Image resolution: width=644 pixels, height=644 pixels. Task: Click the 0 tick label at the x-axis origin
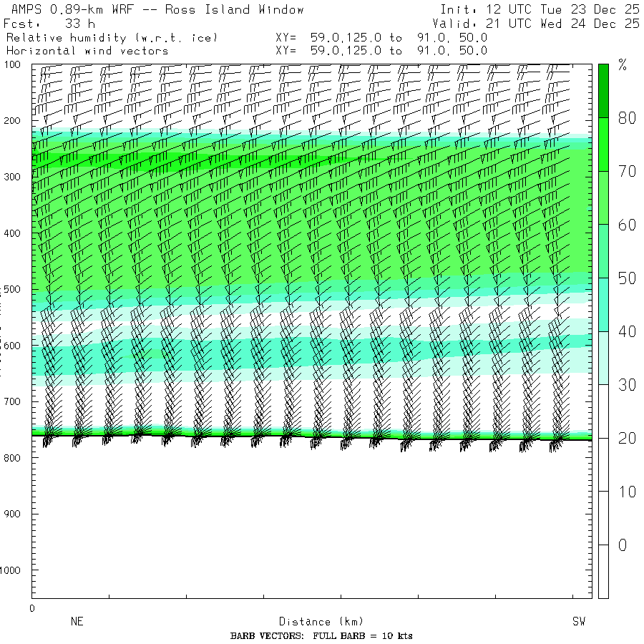pos(32,608)
